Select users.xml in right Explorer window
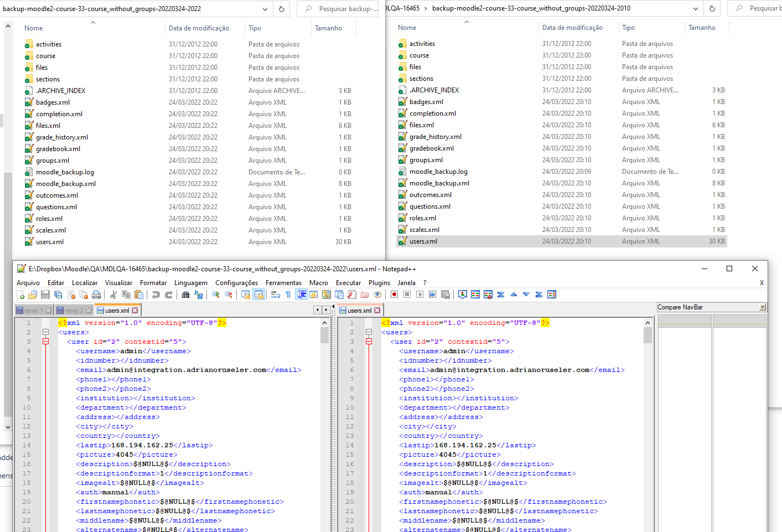Viewport: 782px width, 532px height. click(x=562, y=241)
